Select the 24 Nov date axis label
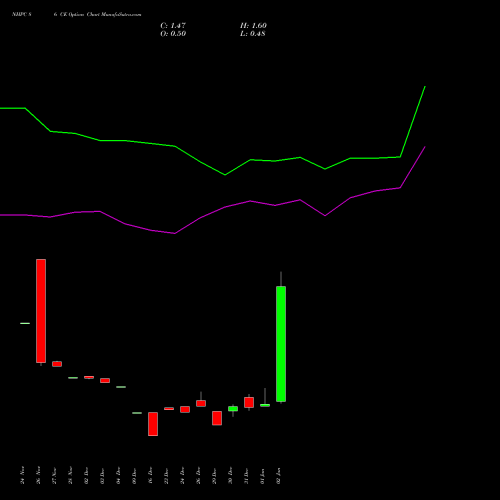500x500 pixels. [x=22, y=476]
